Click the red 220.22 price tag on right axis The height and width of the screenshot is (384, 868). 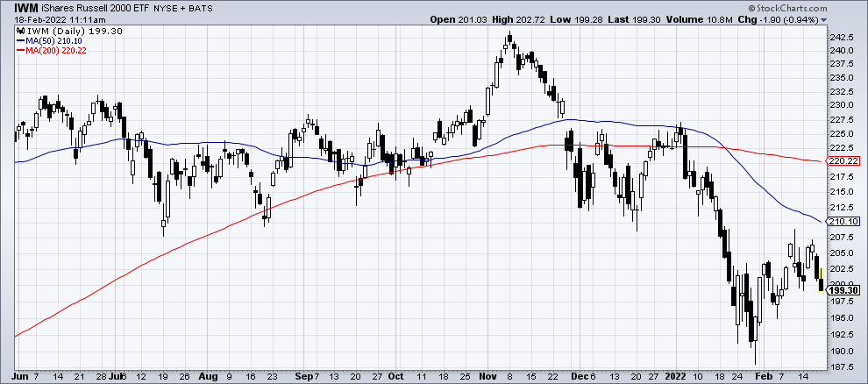[843, 161]
